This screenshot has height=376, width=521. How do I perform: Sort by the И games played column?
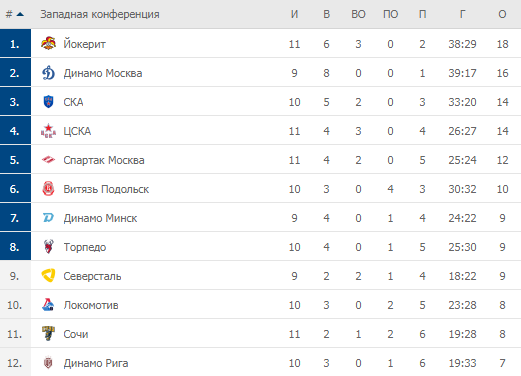tap(294, 14)
